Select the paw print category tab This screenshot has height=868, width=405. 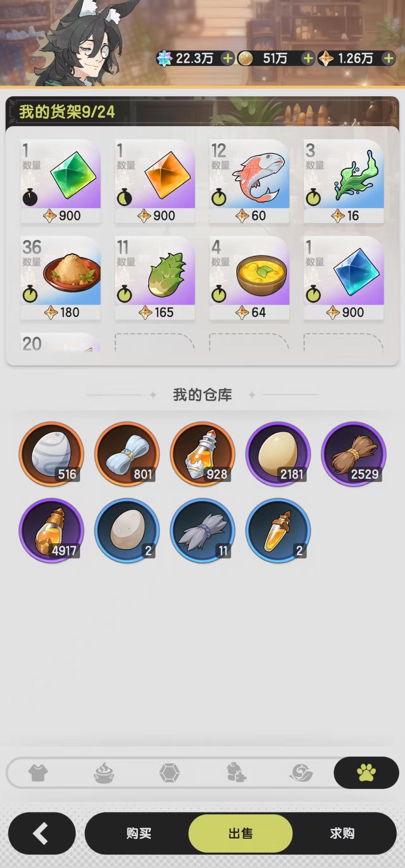366,772
